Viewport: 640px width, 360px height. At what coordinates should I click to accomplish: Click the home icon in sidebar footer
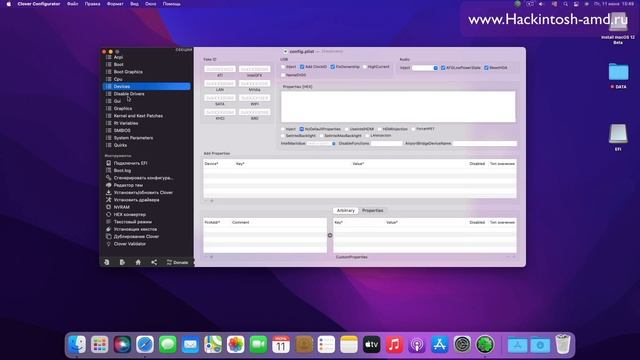[x=138, y=262]
